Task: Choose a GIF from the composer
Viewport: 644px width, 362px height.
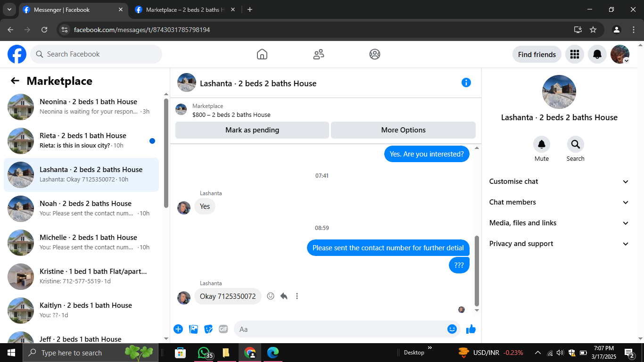Action: click(x=223, y=329)
